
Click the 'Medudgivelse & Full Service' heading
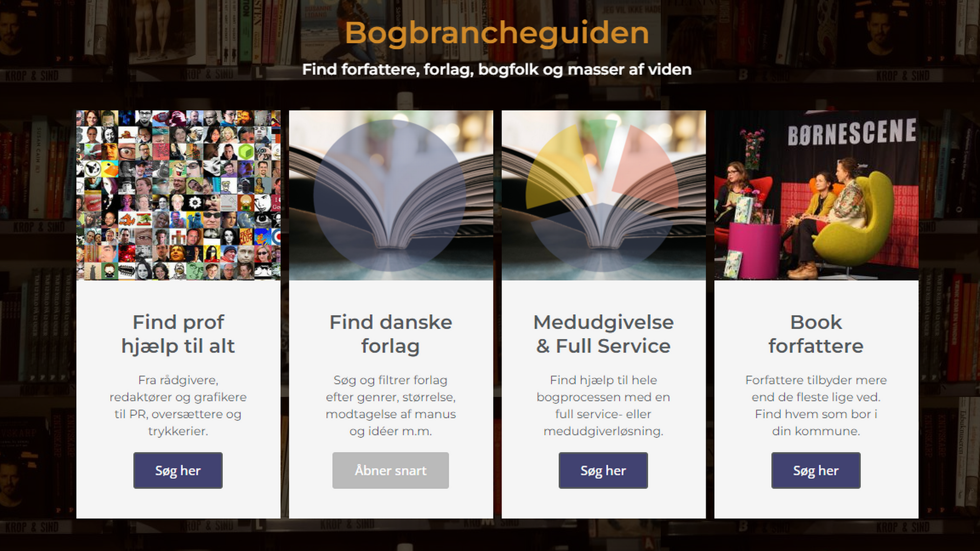tap(604, 334)
